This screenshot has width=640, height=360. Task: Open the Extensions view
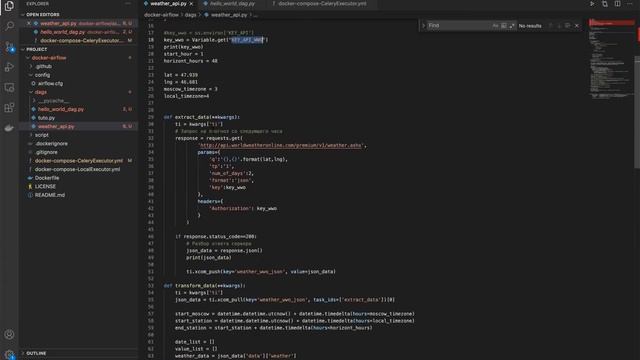point(9,107)
